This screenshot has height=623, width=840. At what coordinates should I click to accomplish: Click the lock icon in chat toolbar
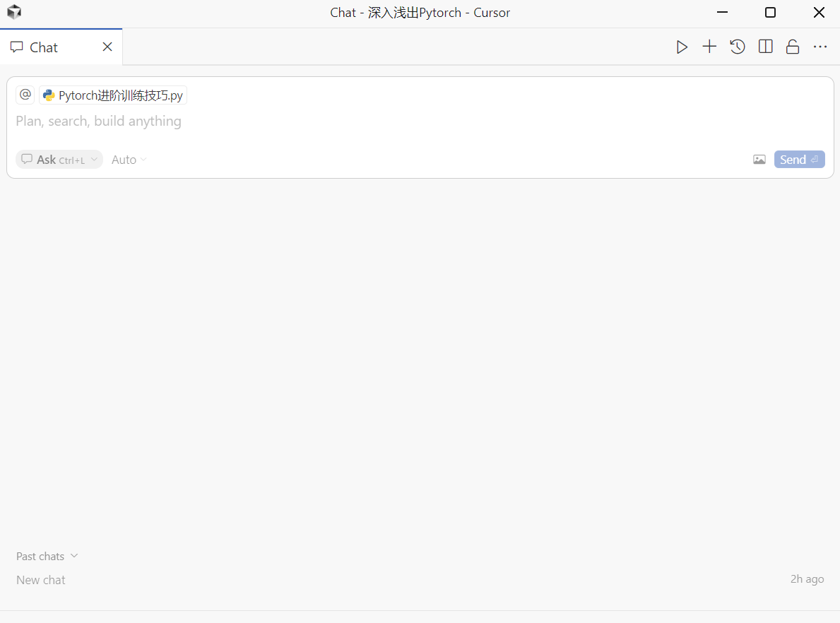coord(793,47)
